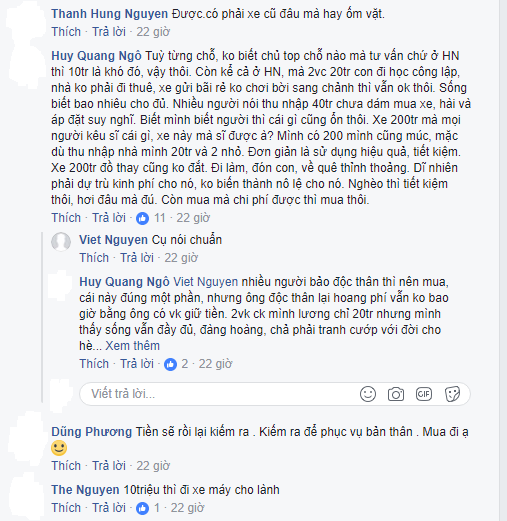Open Dũng Phương's profile link
The height and width of the screenshot is (521, 507).
[x=92, y=432]
